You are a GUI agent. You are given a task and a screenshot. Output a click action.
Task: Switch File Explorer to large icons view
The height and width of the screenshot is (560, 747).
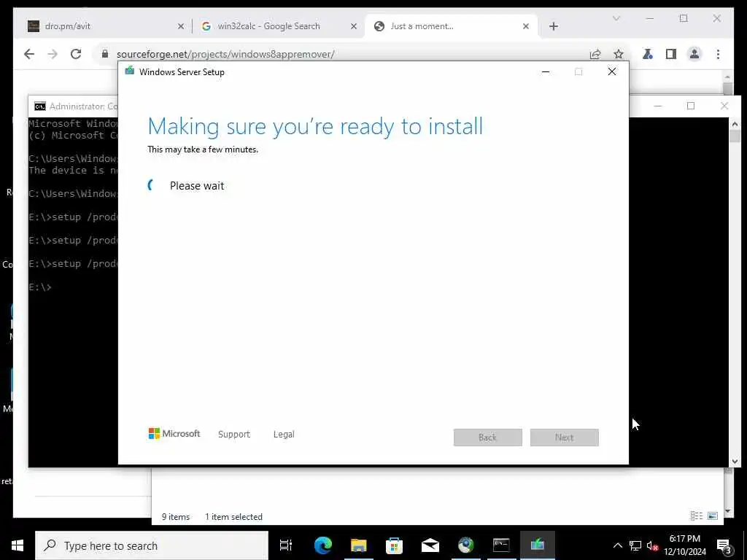coord(713,516)
